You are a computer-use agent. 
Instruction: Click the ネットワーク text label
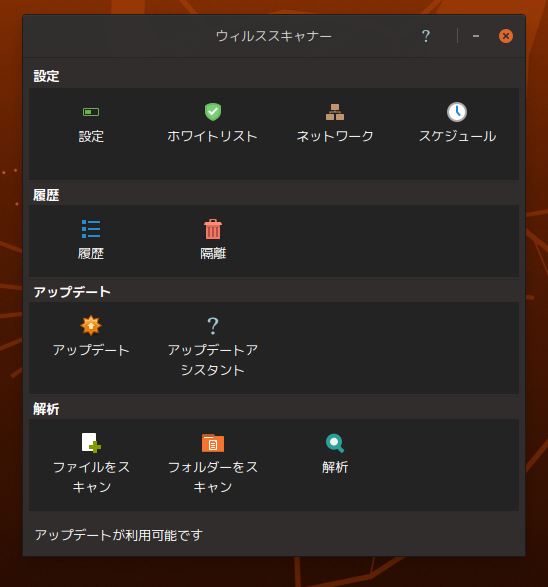335,136
